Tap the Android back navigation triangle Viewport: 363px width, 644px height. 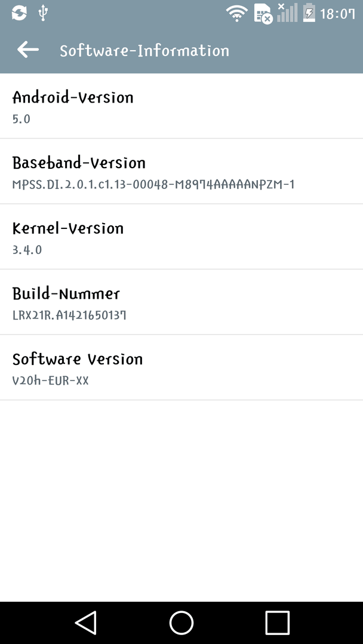pyautogui.click(x=86, y=623)
